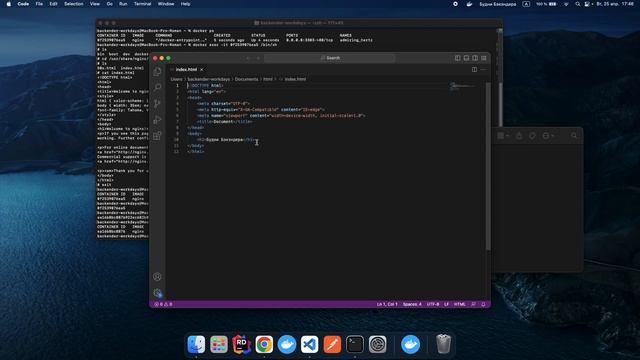Open Visual Studio Code from the Dock
Screen dimensions: 640x360
pos(309,344)
